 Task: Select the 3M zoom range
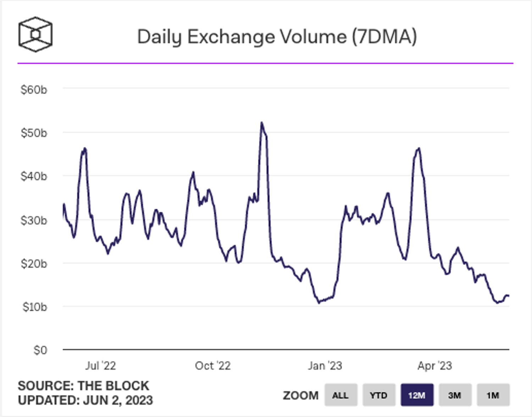[455, 395]
